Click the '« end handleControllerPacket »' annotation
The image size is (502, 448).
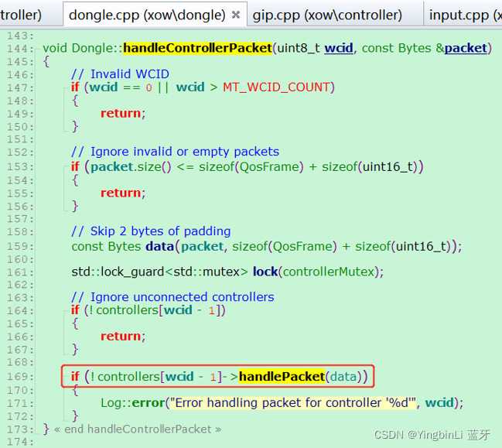coord(138,429)
